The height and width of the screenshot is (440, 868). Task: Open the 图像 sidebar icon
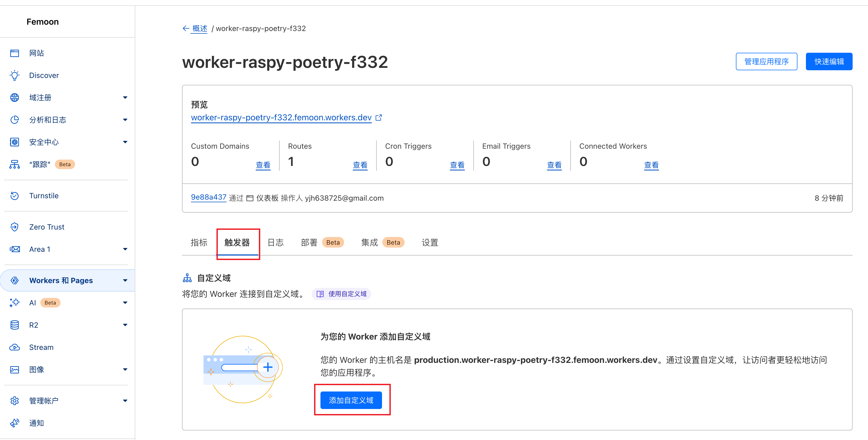[15, 369]
